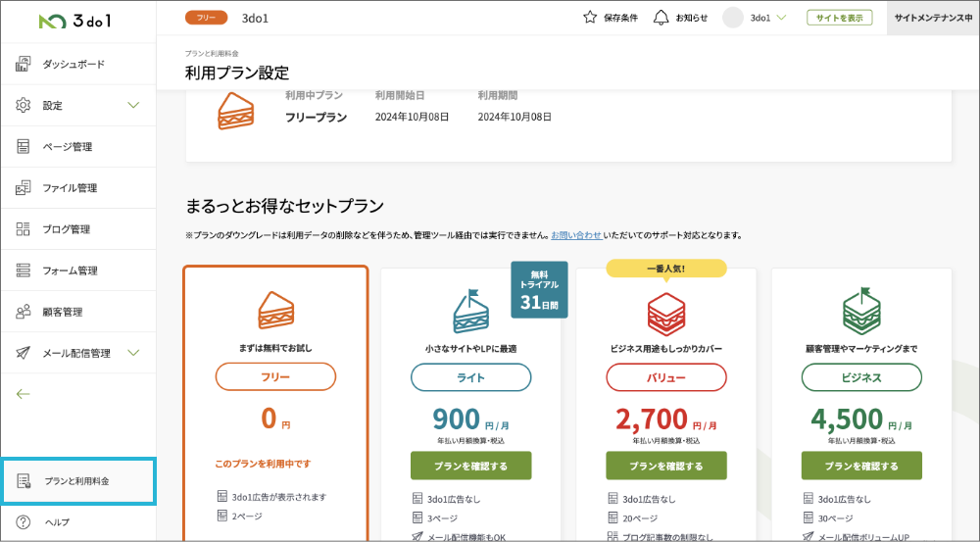Click プランを確認する for ライト plan
Viewport: 980px width, 542px height.
click(470, 466)
